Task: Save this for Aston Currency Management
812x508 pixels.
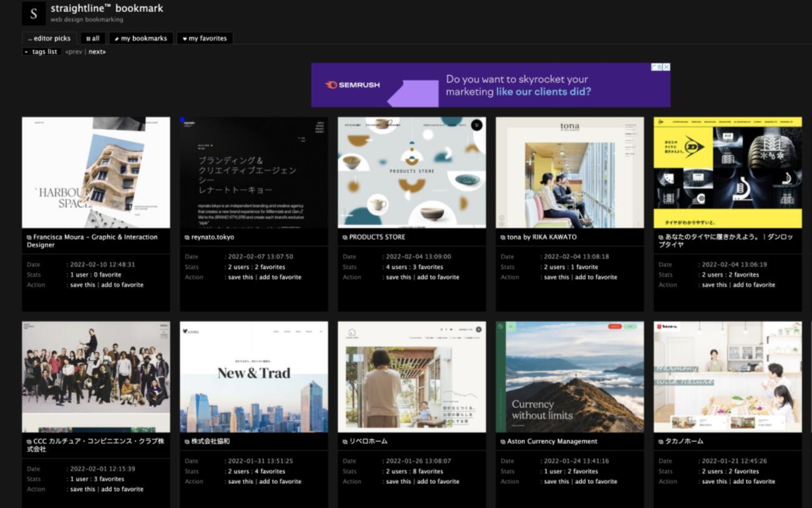Action: click(x=557, y=481)
